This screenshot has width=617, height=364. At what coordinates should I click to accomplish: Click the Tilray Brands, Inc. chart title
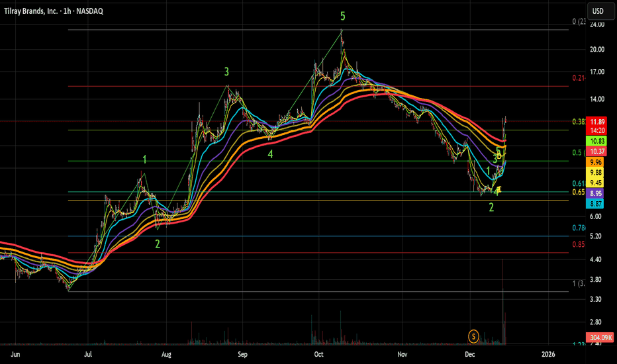point(53,11)
